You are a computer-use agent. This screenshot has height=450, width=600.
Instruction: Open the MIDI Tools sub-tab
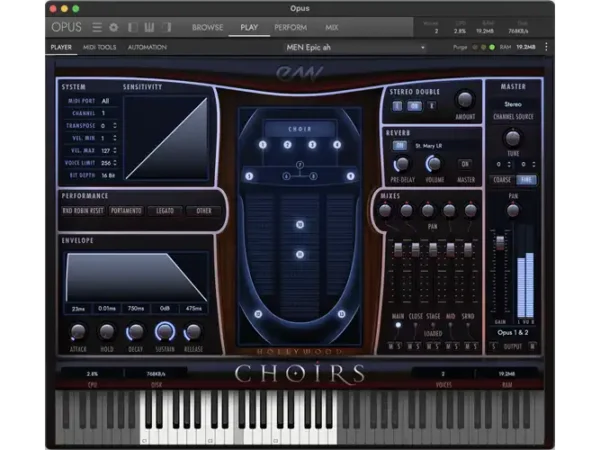(x=99, y=47)
